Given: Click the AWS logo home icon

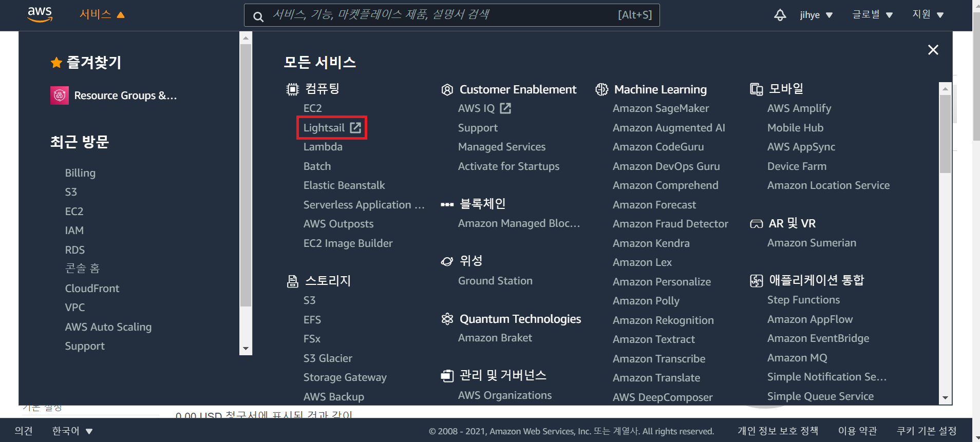Looking at the screenshot, I should pos(40,14).
